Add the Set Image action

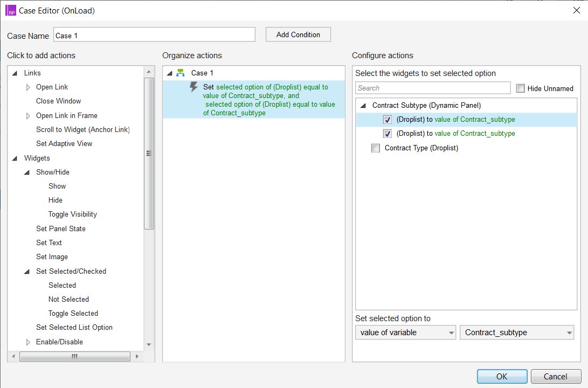pyautogui.click(x=52, y=257)
